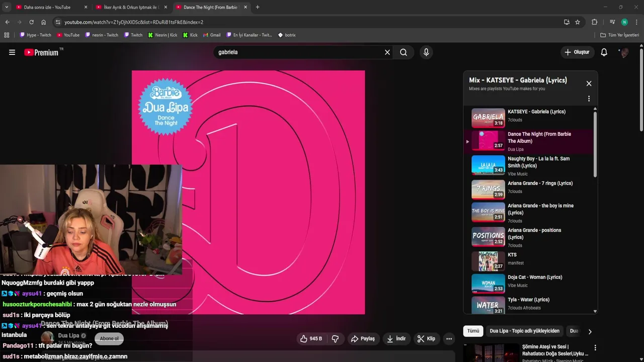Viewport: 644px width, 362px height.
Task: Open the YouTube bookmark
Action: [x=68, y=35]
